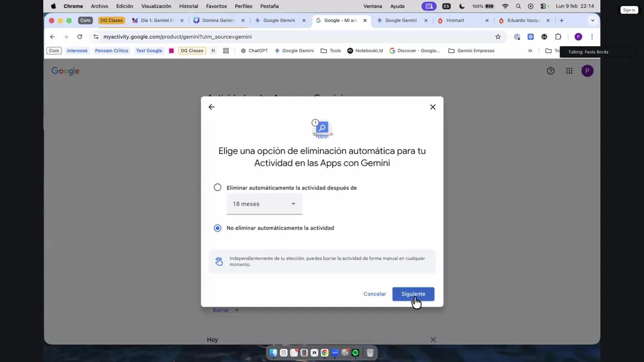The width and height of the screenshot is (644, 362).
Task: Open the Google apps grid
Action: 569,71
